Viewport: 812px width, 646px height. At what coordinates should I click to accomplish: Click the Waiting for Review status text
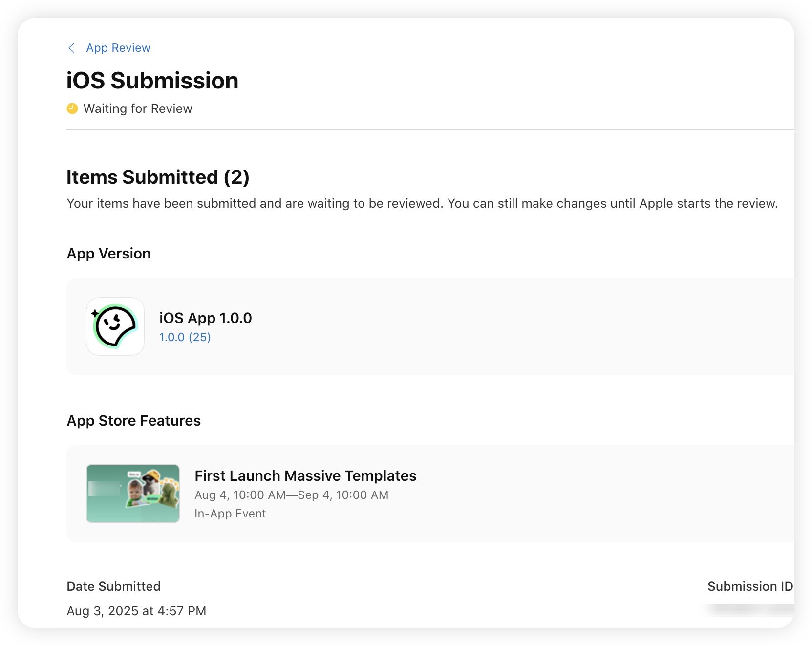(138, 108)
